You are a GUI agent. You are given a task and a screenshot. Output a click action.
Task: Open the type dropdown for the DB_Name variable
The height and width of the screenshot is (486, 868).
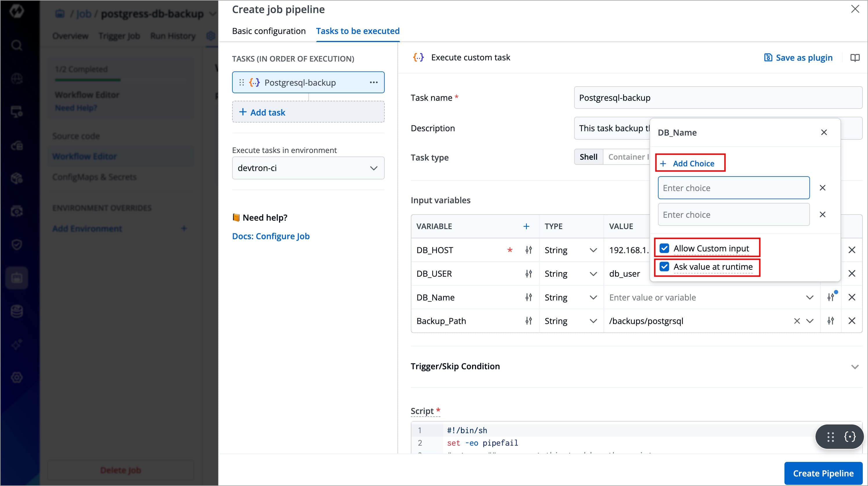click(571, 298)
